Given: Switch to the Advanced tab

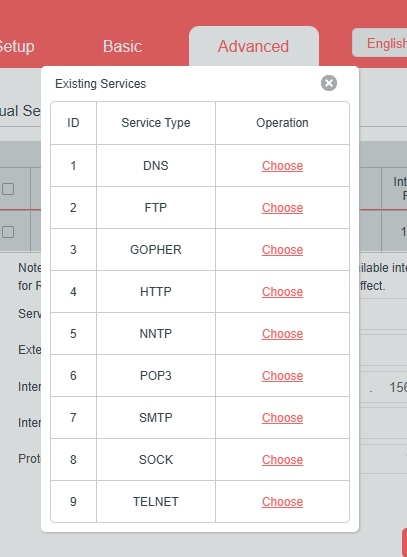Looking at the screenshot, I should pos(254,46).
